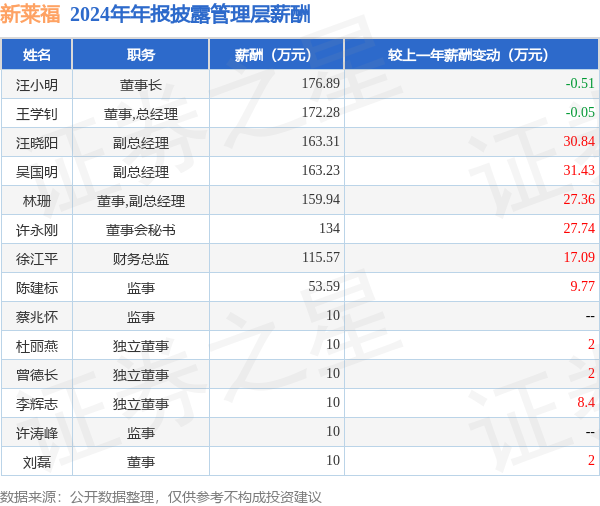This screenshot has width=600, height=506.
Task: Select the name 汪晓阳
Action: coord(37,143)
